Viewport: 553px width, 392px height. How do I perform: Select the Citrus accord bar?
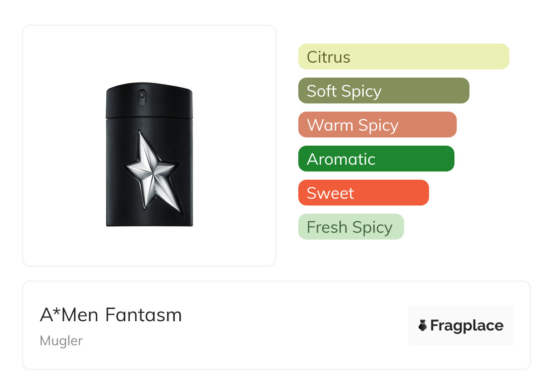pyautogui.click(x=403, y=57)
